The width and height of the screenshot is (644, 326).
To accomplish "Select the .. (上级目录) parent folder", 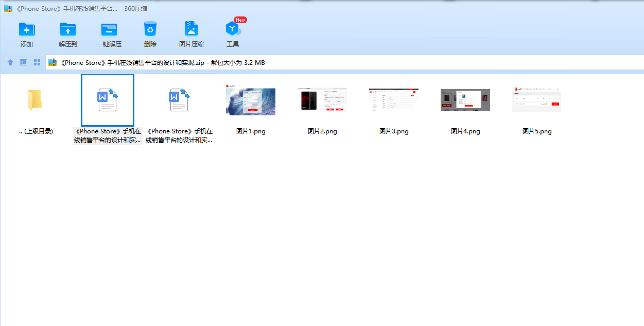I will coord(34,100).
